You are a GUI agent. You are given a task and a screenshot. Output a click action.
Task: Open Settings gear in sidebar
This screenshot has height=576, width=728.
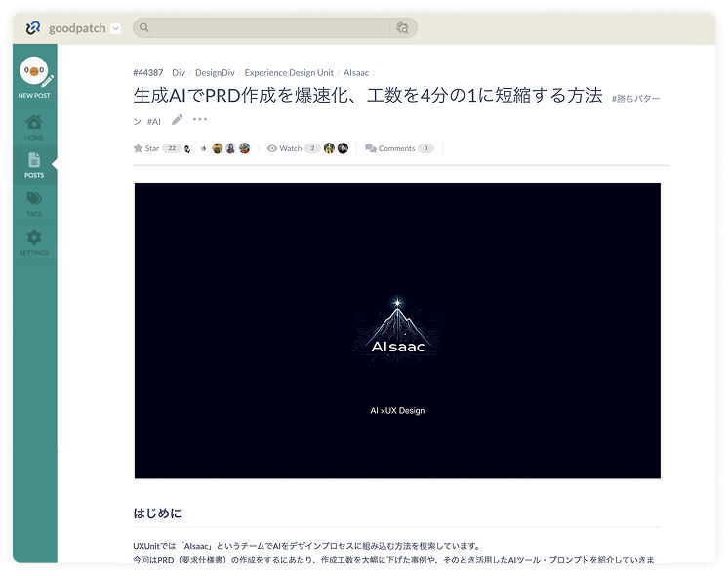(x=34, y=243)
